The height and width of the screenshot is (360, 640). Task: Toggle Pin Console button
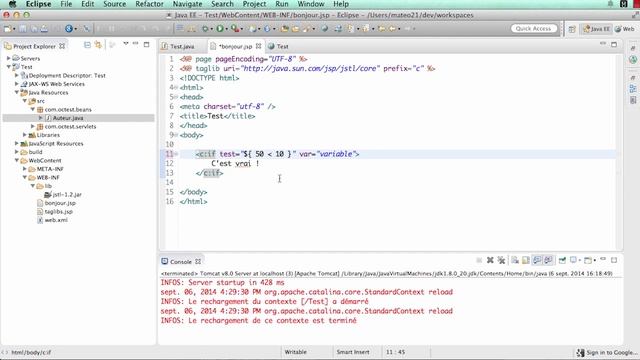point(562,260)
